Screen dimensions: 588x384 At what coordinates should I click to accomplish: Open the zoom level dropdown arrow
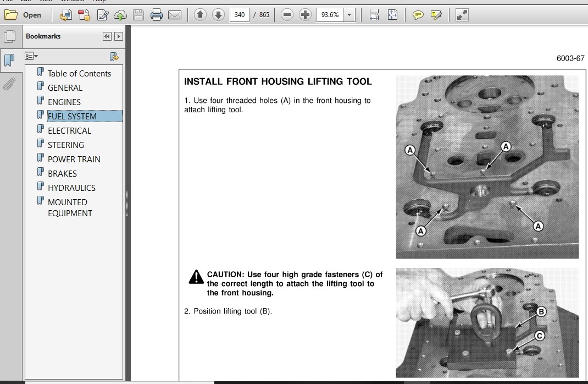tap(349, 15)
